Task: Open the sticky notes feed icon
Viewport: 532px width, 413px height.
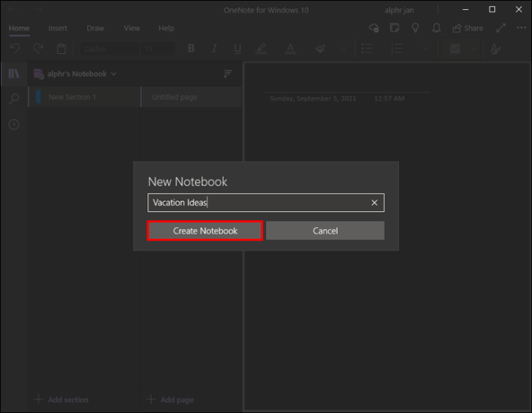Action: tap(395, 29)
